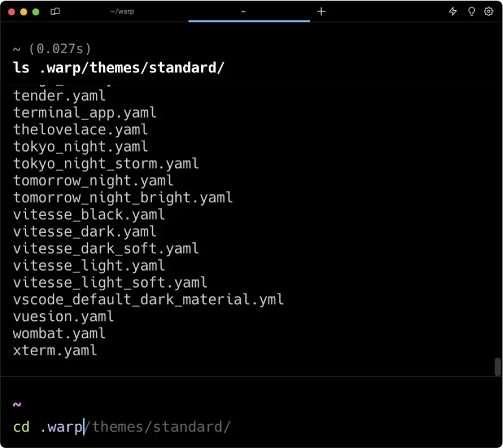This screenshot has height=448, width=503.
Task: Select xterm.yaml at the bottom of output
Action: pyautogui.click(x=55, y=351)
